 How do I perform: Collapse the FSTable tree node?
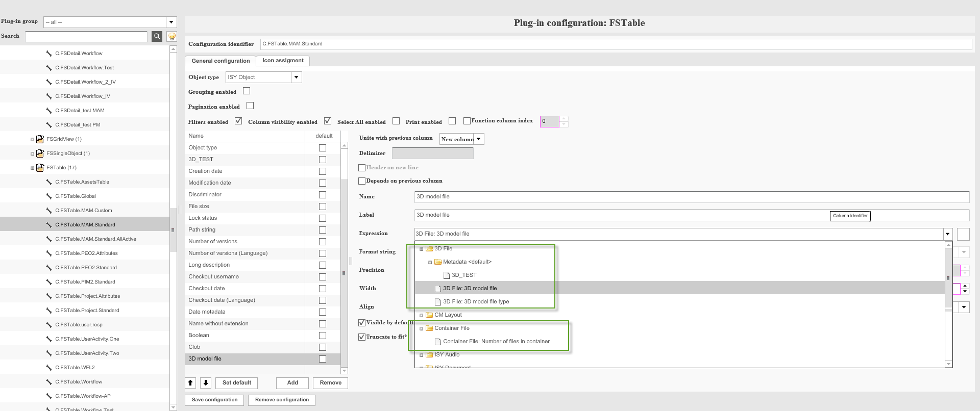tap(32, 168)
